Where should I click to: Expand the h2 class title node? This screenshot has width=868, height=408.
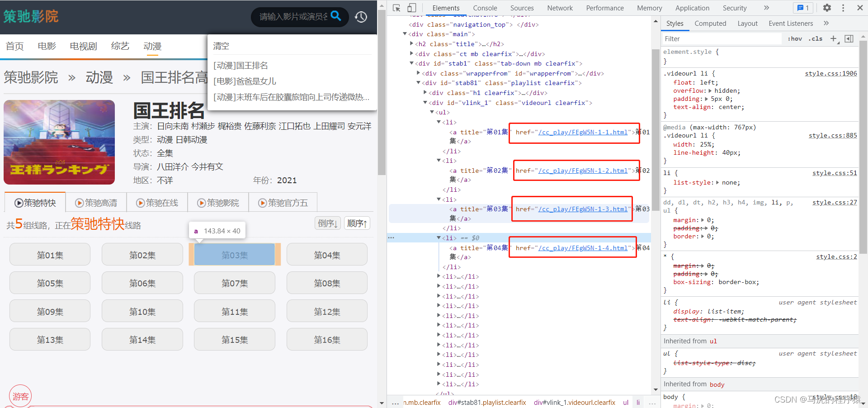[x=411, y=44]
